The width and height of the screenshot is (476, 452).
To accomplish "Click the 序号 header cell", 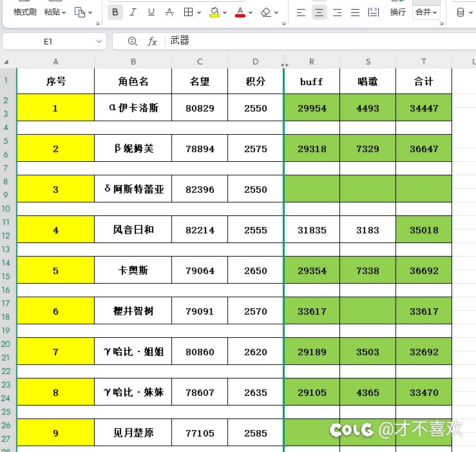I will tap(55, 81).
